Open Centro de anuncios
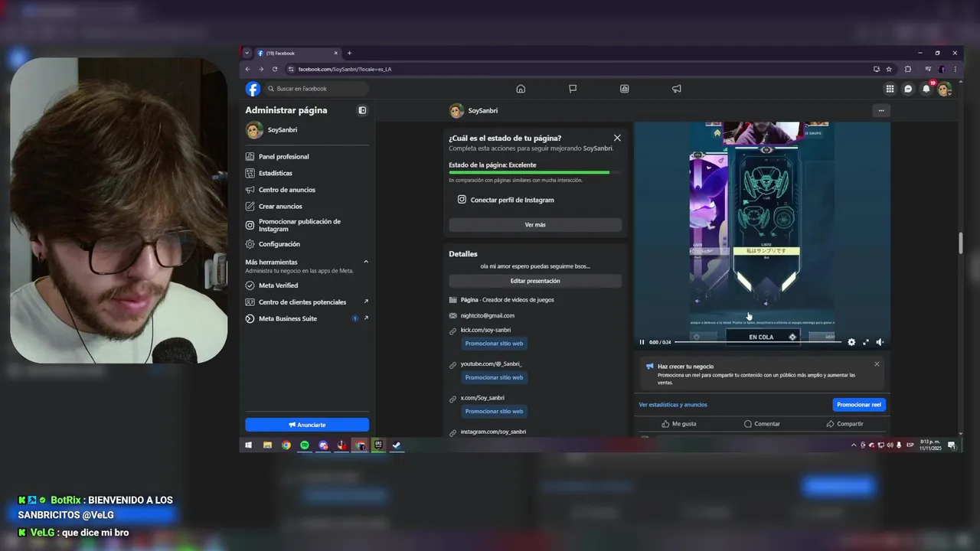Viewport: 980px width, 551px height. (307, 190)
